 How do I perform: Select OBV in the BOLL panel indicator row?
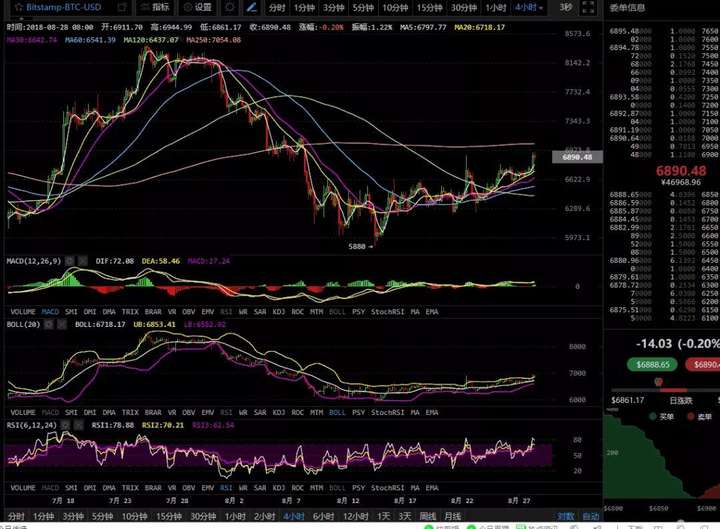point(189,412)
